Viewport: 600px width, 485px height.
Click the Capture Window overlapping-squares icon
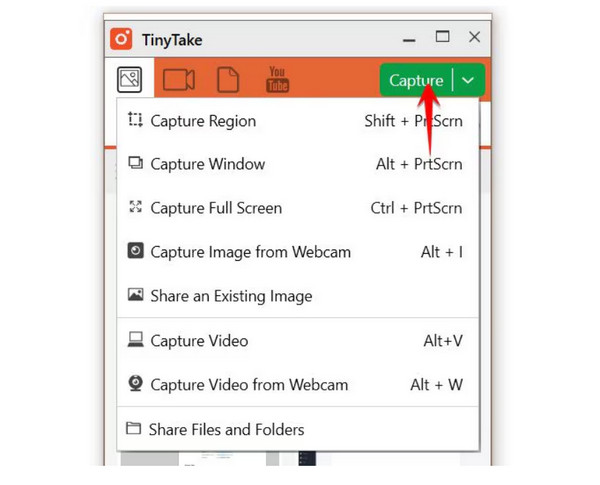pyautogui.click(x=135, y=163)
